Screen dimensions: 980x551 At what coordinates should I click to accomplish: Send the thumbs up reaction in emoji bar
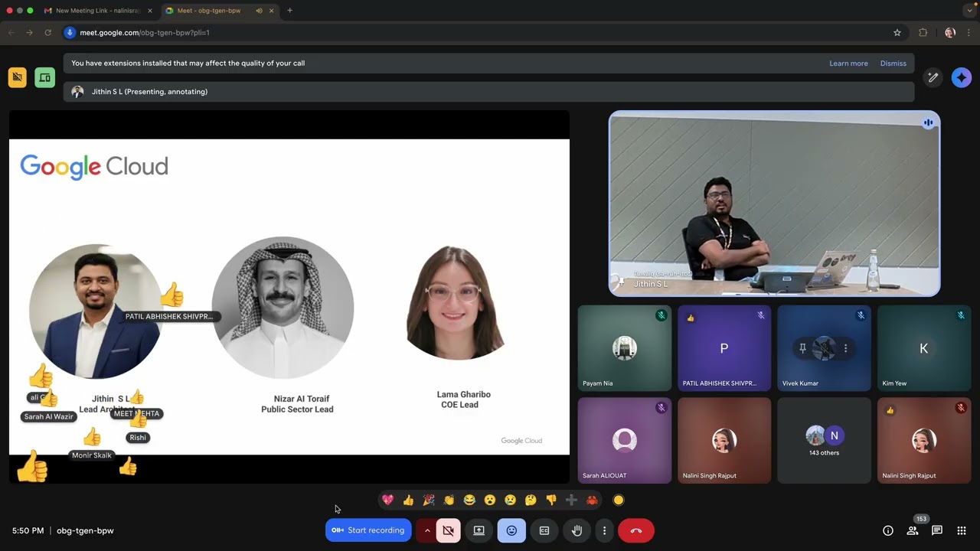pos(408,500)
